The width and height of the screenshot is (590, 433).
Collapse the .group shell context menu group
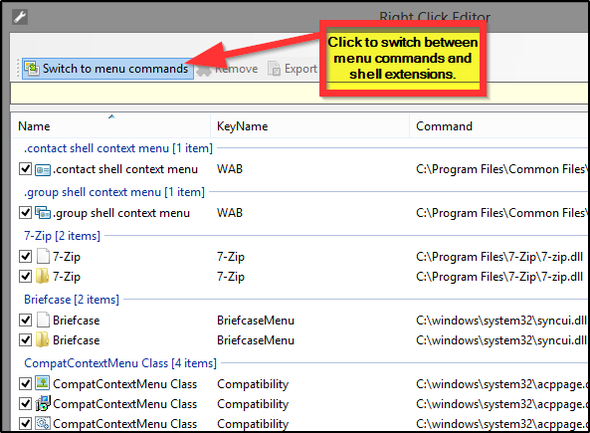[x=114, y=192]
